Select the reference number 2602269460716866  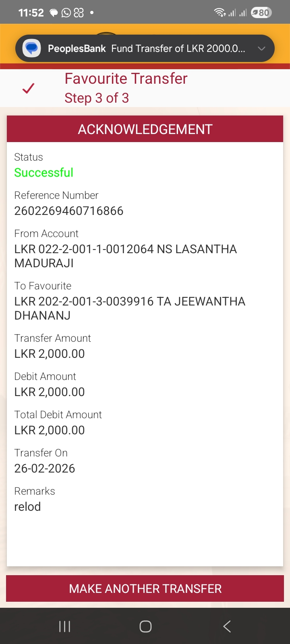coord(69,211)
